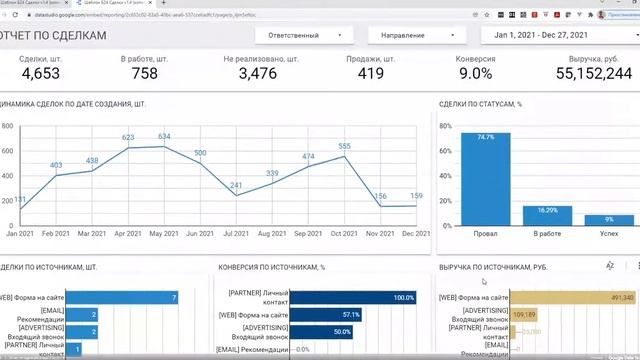The width and height of the screenshot is (640, 360).
Task: Click the red extension icon with white triangle
Action: coord(557,15)
